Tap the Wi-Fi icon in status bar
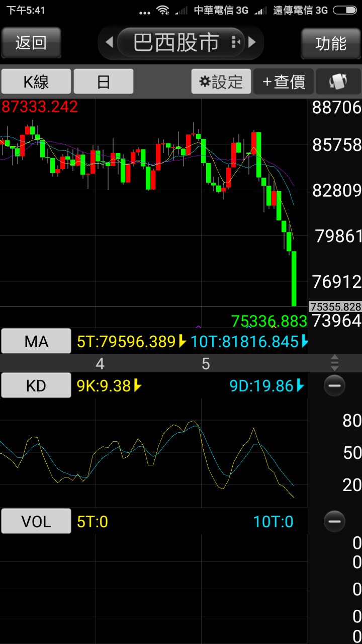This screenshot has width=362, height=644. pyautogui.click(x=162, y=10)
